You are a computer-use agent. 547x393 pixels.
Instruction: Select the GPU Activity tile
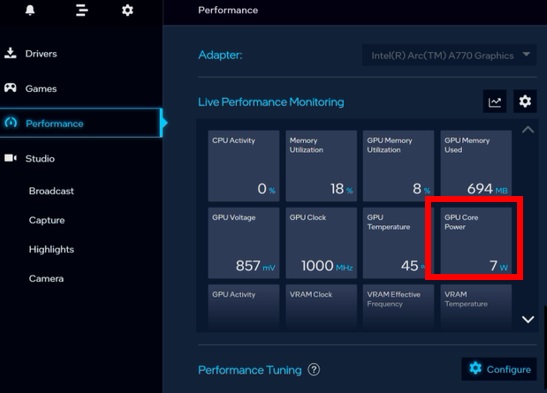pyautogui.click(x=243, y=307)
